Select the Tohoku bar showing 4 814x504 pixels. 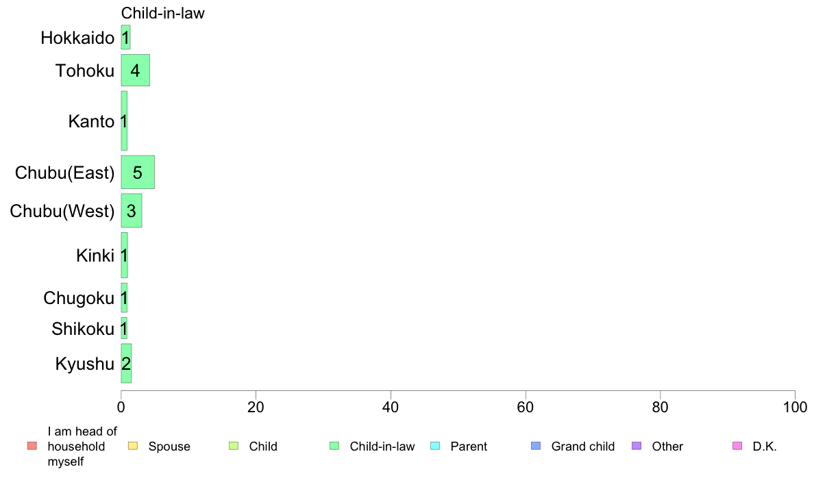[136, 70]
